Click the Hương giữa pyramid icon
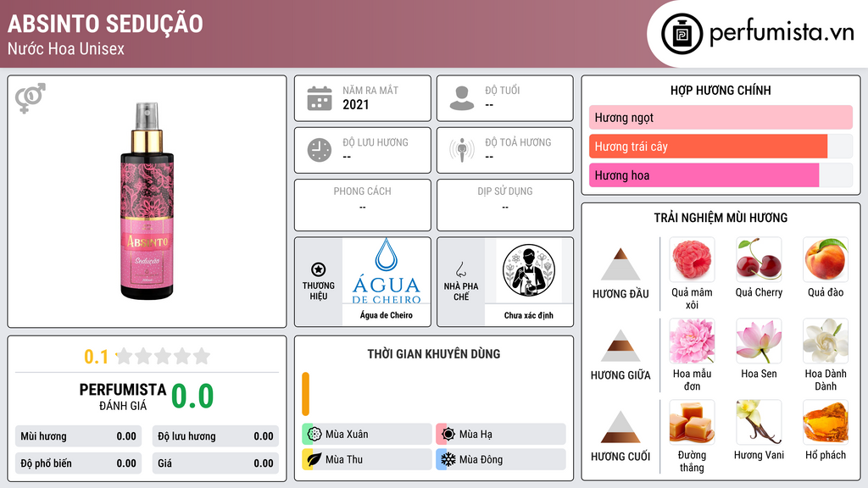 pyautogui.click(x=620, y=346)
